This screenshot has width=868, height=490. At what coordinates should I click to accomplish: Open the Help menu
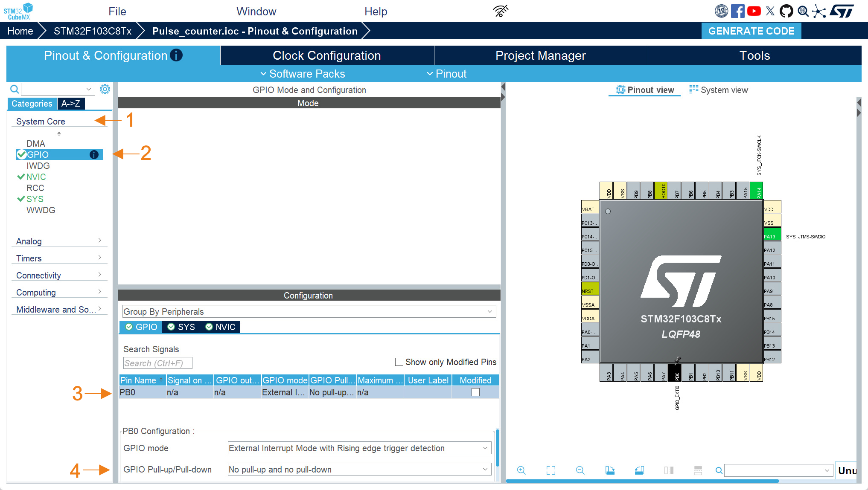click(376, 12)
